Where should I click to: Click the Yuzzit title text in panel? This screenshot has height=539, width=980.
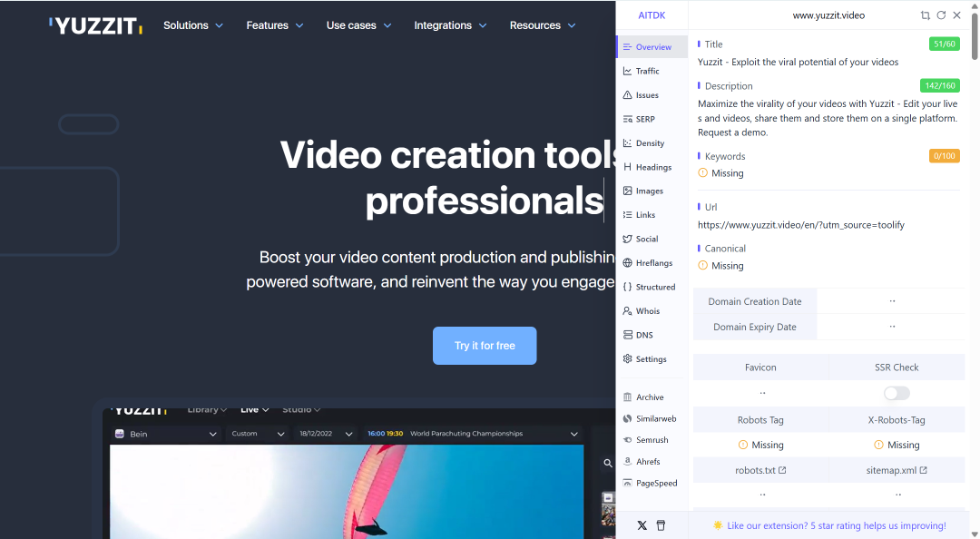coord(798,62)
